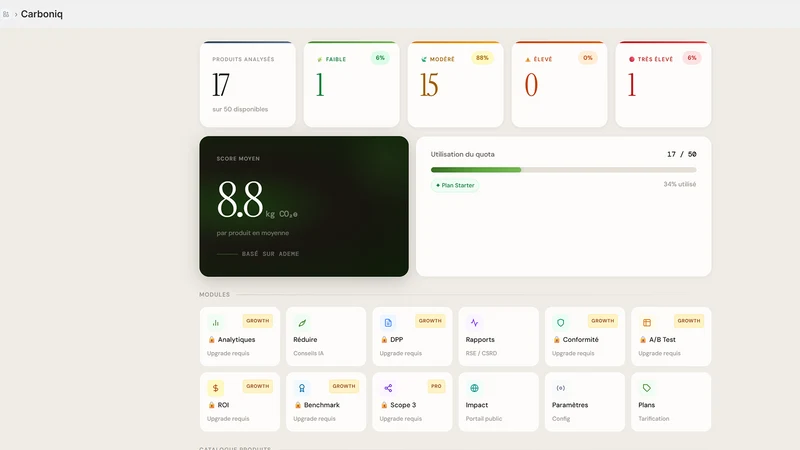Open the Plans Tarification module
Screen dimensions: 800x450
[x=671, y=402]
